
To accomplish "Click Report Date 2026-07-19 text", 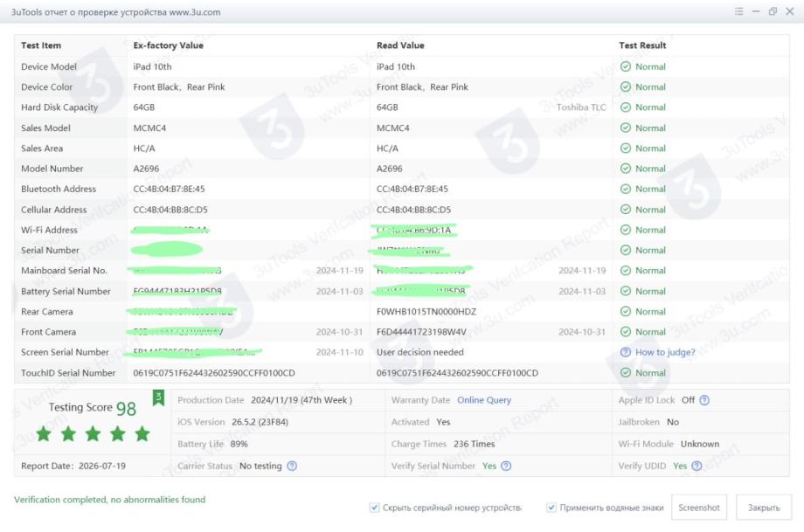I will [73, 466].
